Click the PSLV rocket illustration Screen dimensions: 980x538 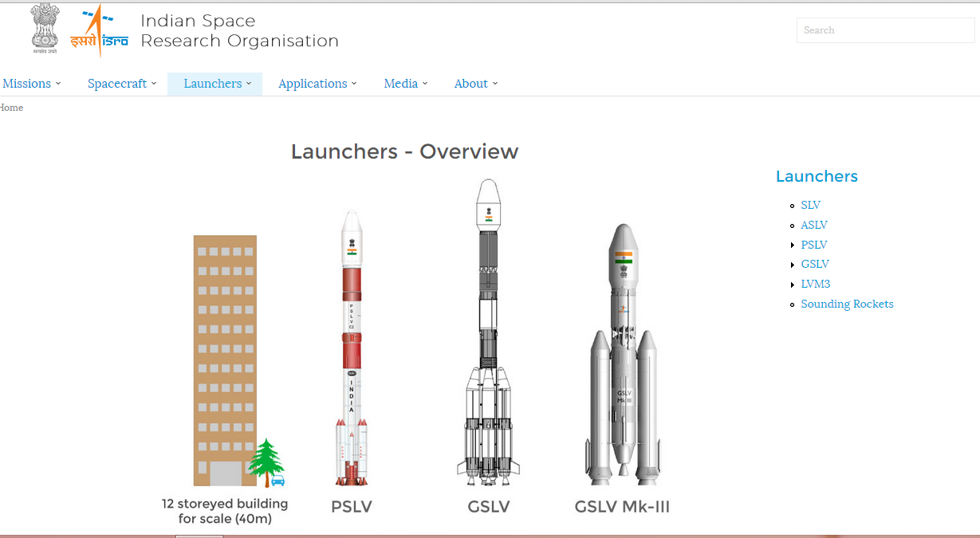352,348
